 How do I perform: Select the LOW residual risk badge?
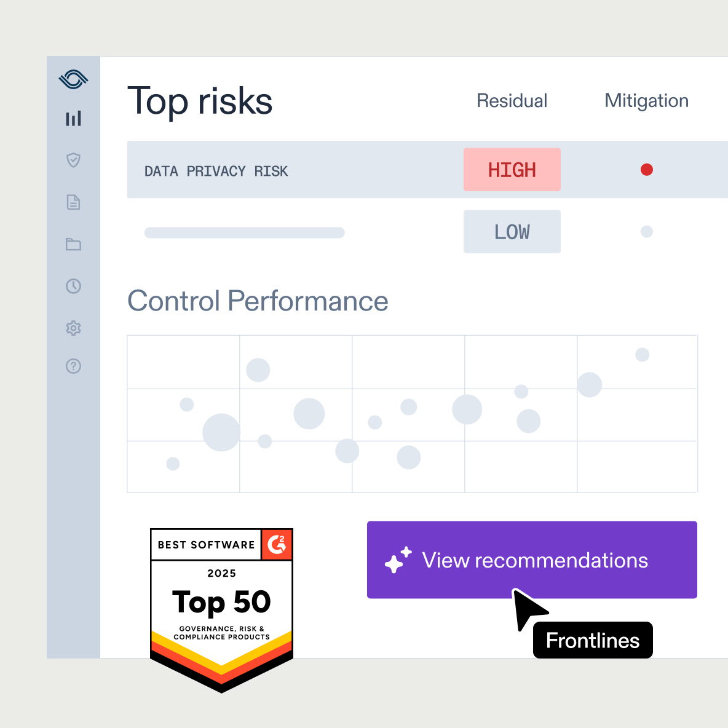(512, 231)
